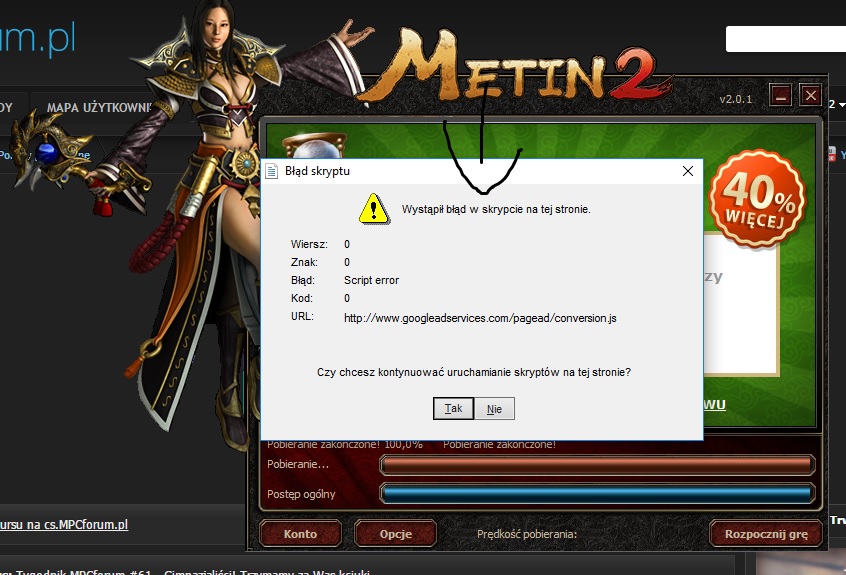846x575 pixels.
Task: Click the Tygodnik MPCforum #61 headline
Action: click(x=186, y=572)
